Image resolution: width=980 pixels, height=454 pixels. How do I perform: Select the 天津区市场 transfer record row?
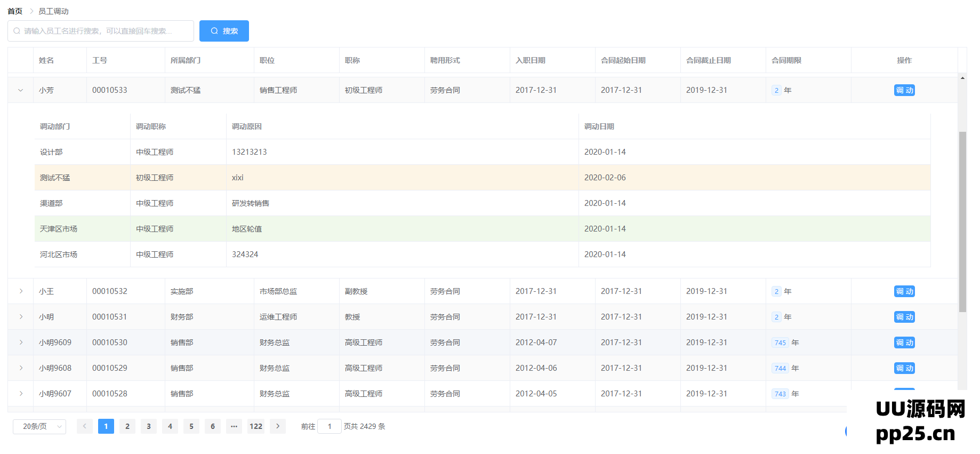[483, 229]
